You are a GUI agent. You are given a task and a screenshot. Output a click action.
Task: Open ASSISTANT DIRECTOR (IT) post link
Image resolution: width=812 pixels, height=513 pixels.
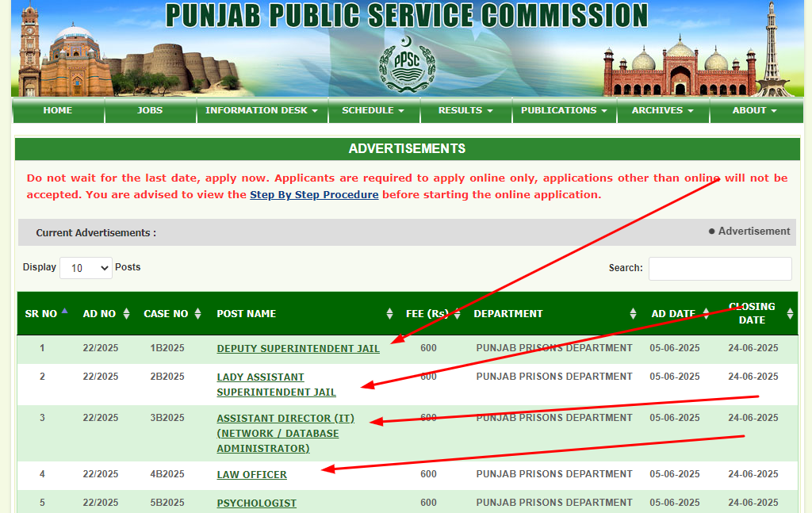tap(285, 433)
